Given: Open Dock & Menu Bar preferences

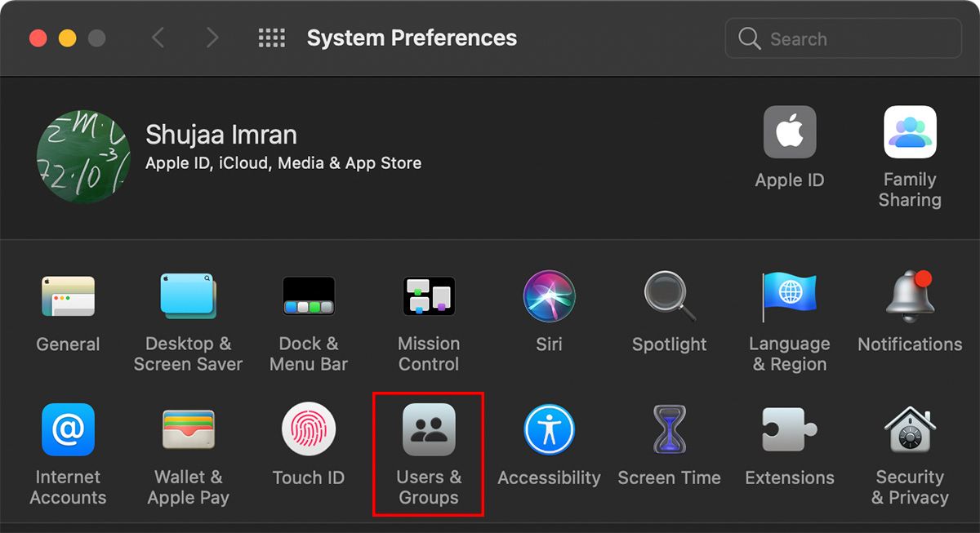Looking at the screenshot, I should click(x=308, y=295).
